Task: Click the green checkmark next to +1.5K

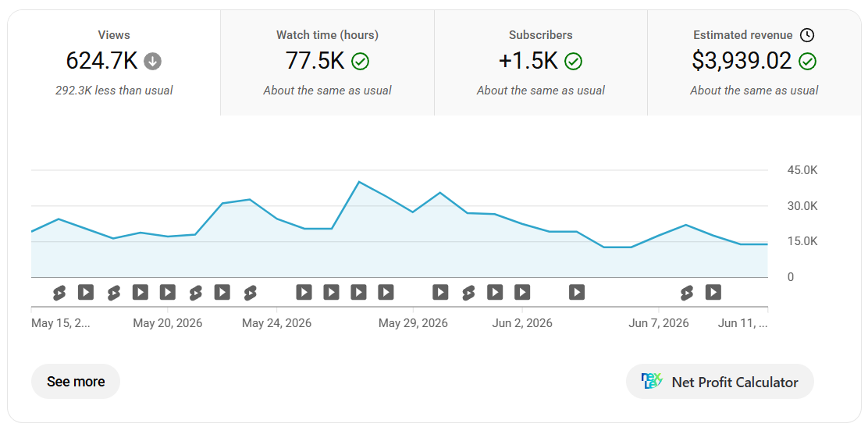Action: [x=573, y=61]
